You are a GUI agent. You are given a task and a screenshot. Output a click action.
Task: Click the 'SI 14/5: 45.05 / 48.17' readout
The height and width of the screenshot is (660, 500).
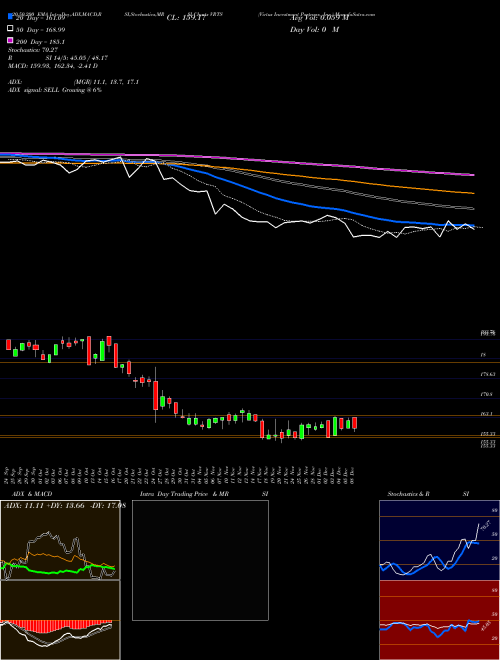coord(79,58)
